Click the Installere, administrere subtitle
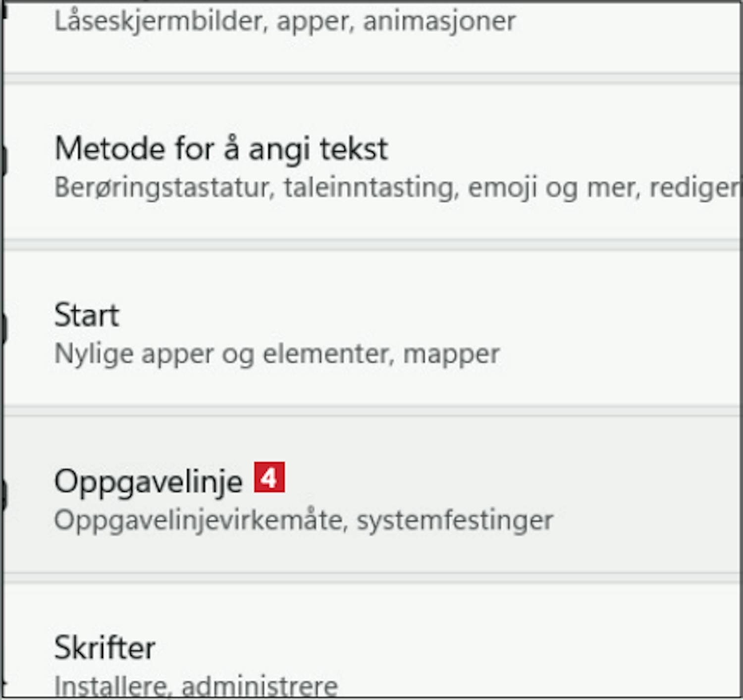743x700 pixels. coord(196,687)
